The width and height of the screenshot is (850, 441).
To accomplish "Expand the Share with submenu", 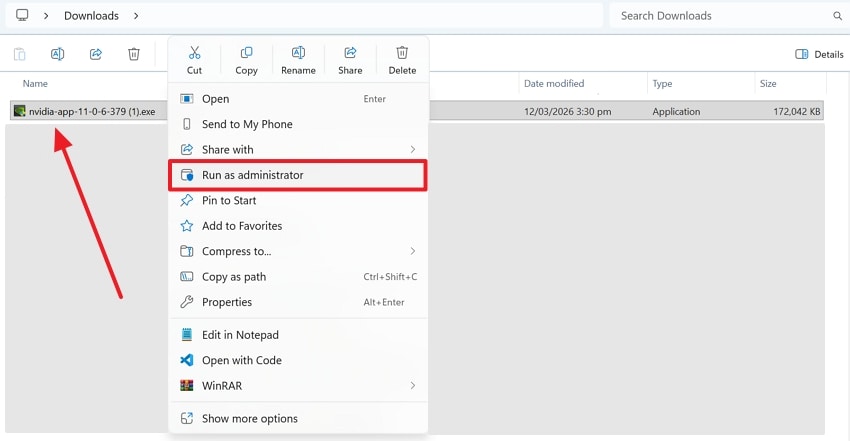I will [x=412, y=150].
